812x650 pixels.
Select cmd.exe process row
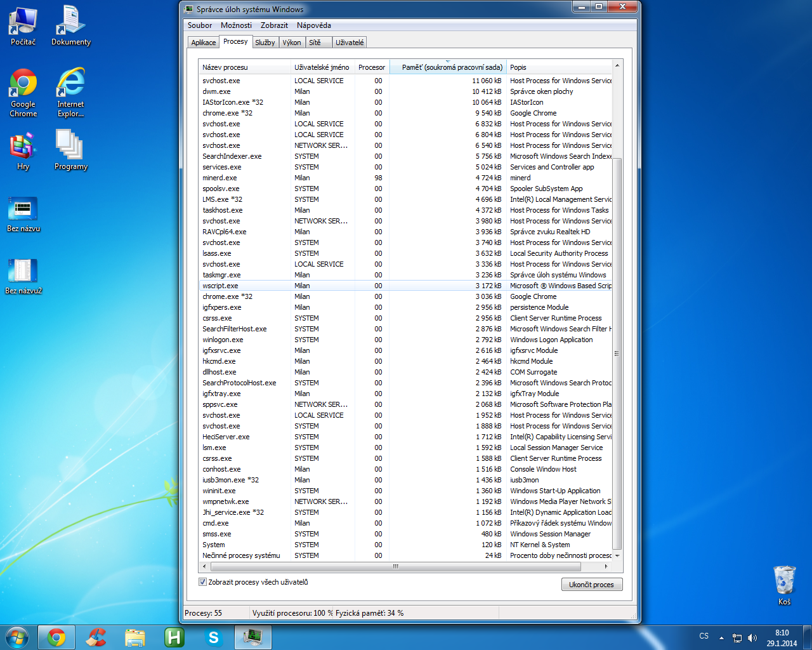pos(406,523)
